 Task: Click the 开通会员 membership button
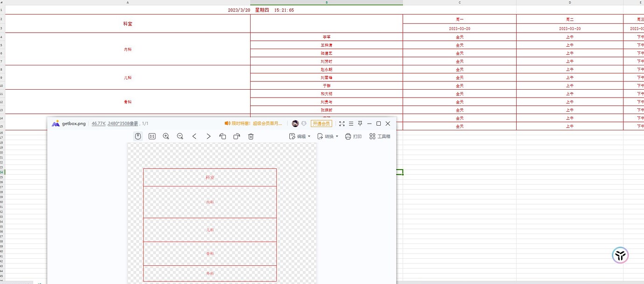coord(322,123)
